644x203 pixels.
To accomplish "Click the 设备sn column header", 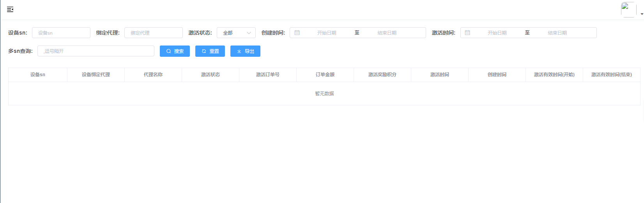I will tap(38, 75).
